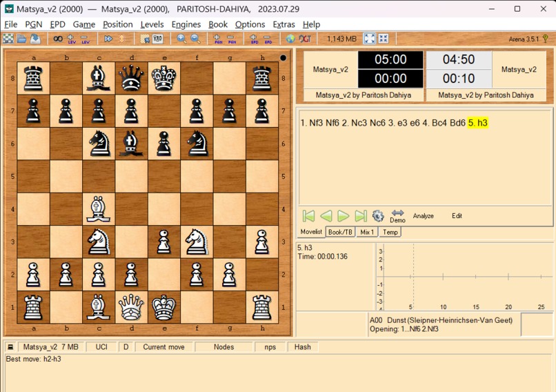
Task: Click the white clock showing 05:00
Action: click(x=390, y=59)
